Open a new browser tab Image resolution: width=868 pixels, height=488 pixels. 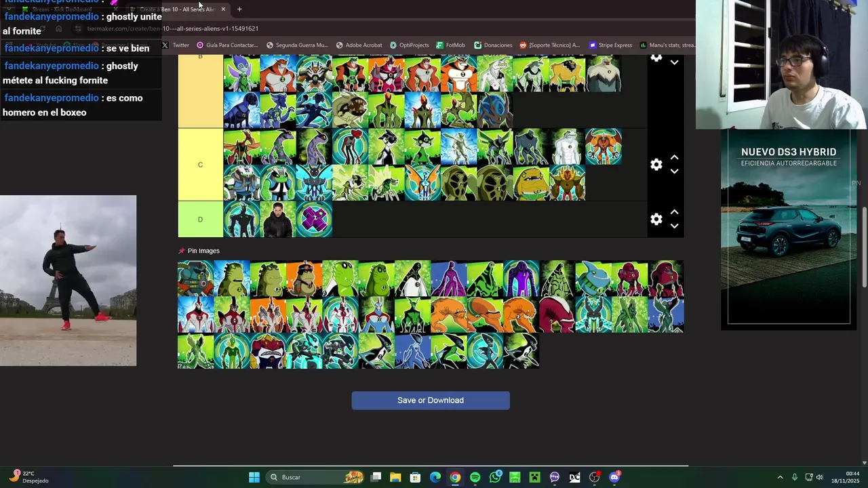pos(239,9)
